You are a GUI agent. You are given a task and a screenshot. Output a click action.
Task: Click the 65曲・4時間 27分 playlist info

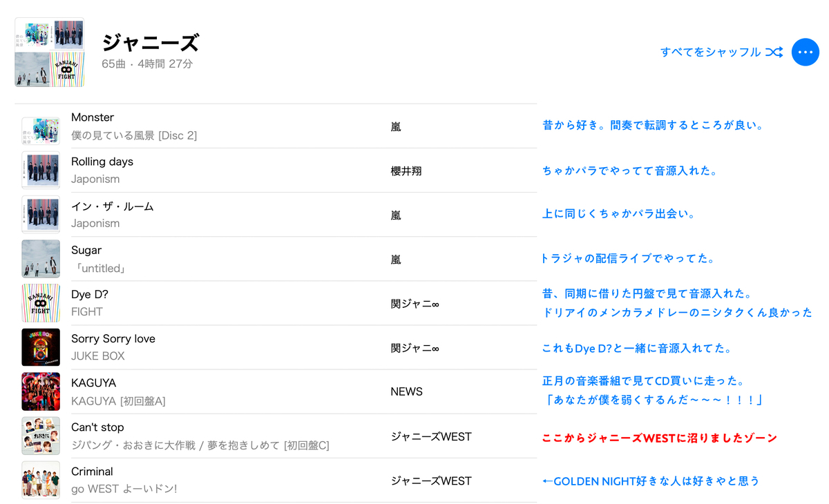[x=147, y=64]
